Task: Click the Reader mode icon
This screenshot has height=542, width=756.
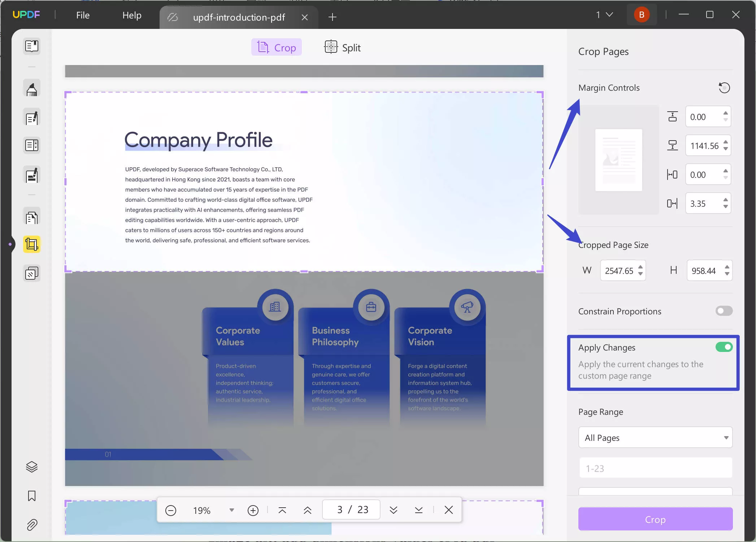Action: 32,46
